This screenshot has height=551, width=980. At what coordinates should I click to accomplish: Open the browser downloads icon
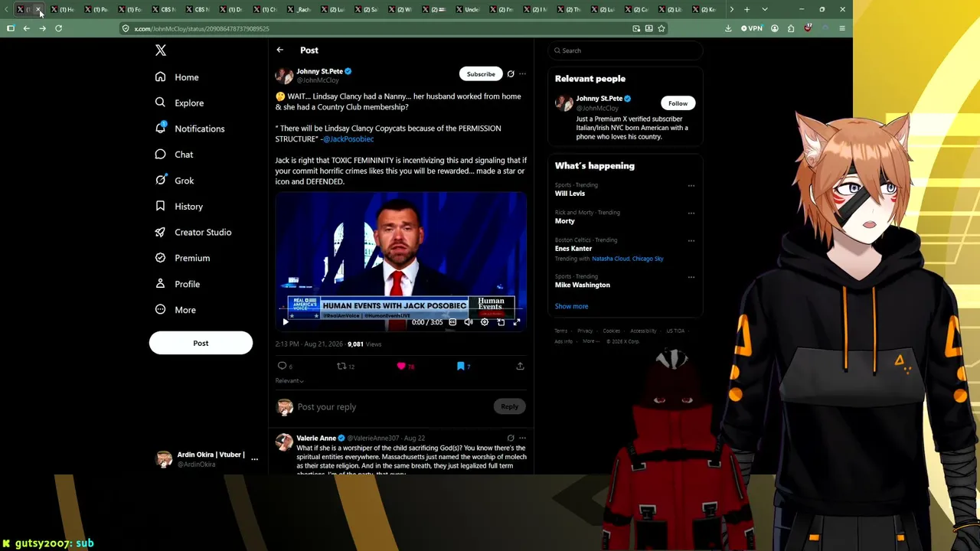tap(728, 28)
